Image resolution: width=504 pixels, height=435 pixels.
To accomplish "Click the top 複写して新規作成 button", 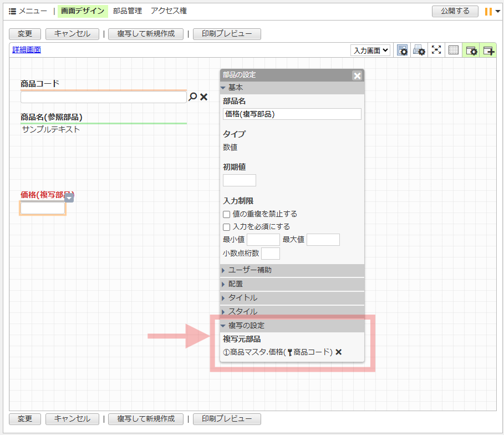I will tap(146, 34).
